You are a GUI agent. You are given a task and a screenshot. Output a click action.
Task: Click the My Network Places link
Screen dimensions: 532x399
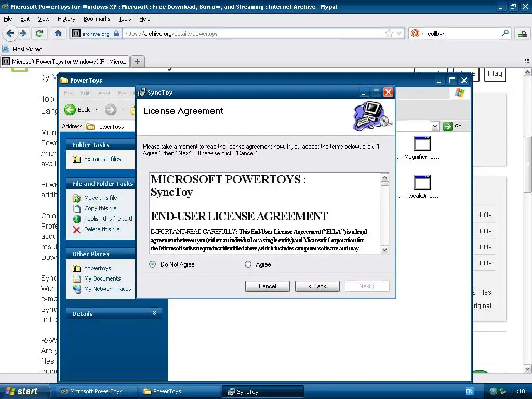coord(108,289)
